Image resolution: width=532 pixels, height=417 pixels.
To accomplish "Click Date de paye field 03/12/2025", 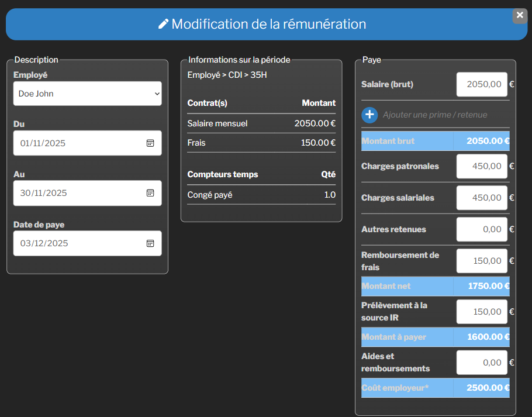I will click(x=79, y=243).
